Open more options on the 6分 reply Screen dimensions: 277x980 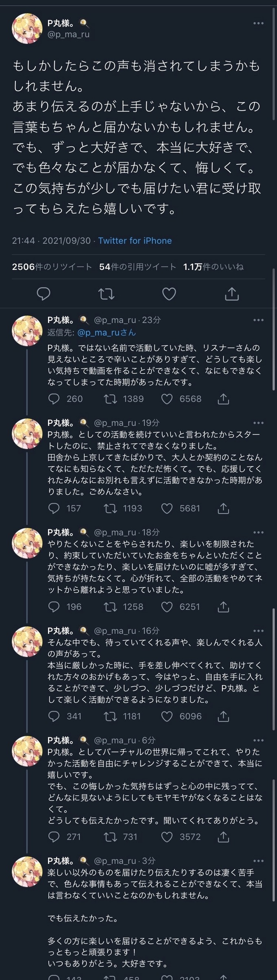tap(258, 740)
